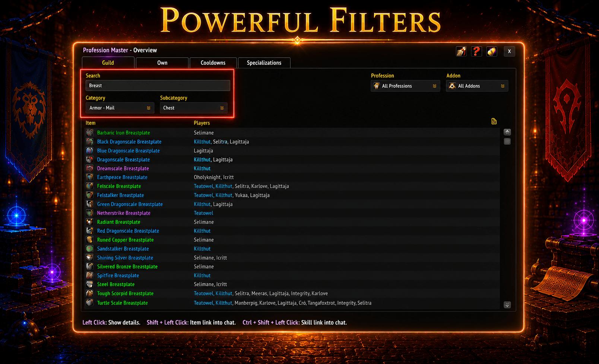The width and height of the screenshot is (599, 364).
Task: Click Tough Scorpid Breastplate item name
Action: [125, 293]
